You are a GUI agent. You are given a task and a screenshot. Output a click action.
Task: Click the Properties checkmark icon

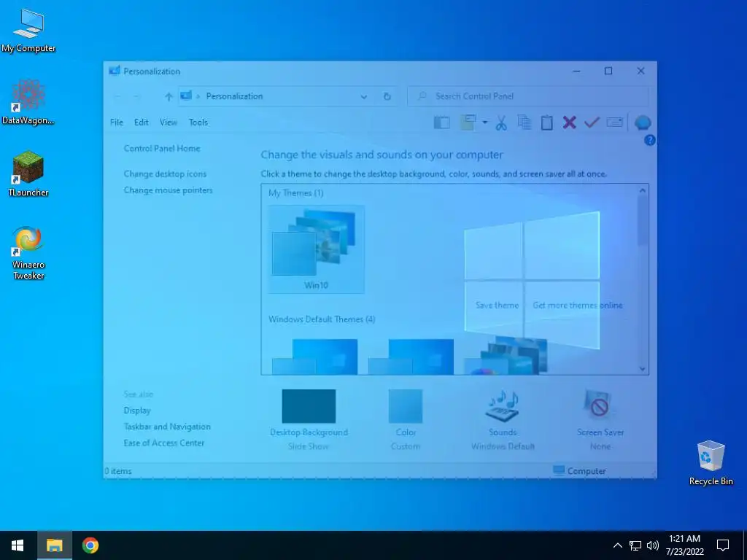point(592,122)
